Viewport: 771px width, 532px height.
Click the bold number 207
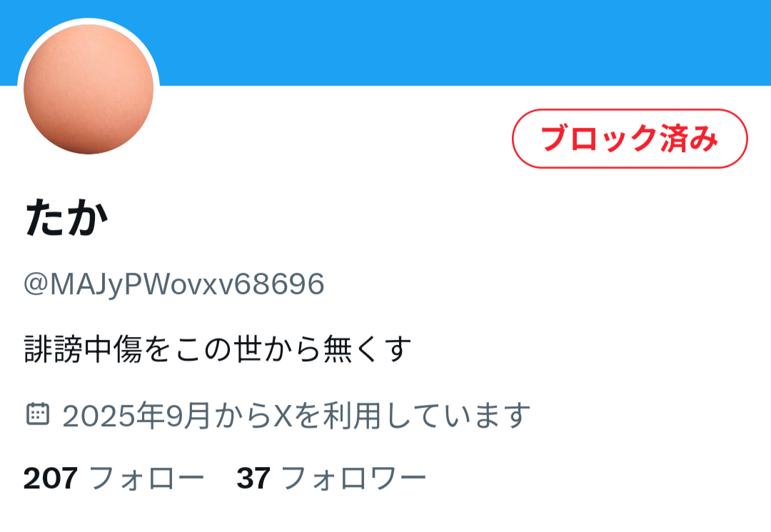coord(50,478)
